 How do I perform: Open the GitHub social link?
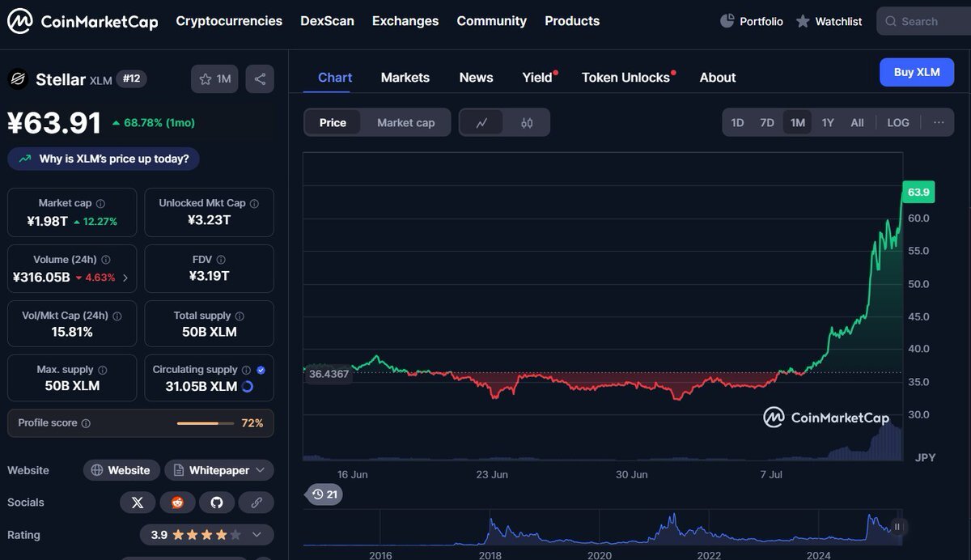(217, 503)
